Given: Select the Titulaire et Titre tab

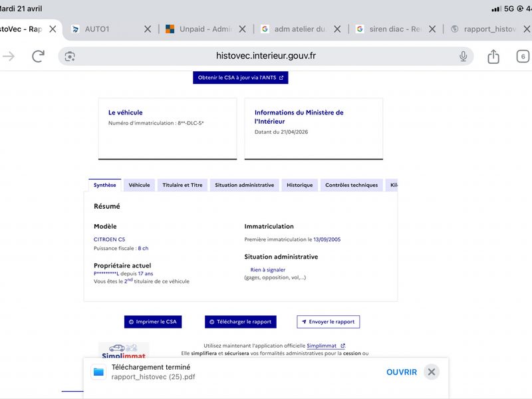Looking at the screenshot, I should 182,185.
